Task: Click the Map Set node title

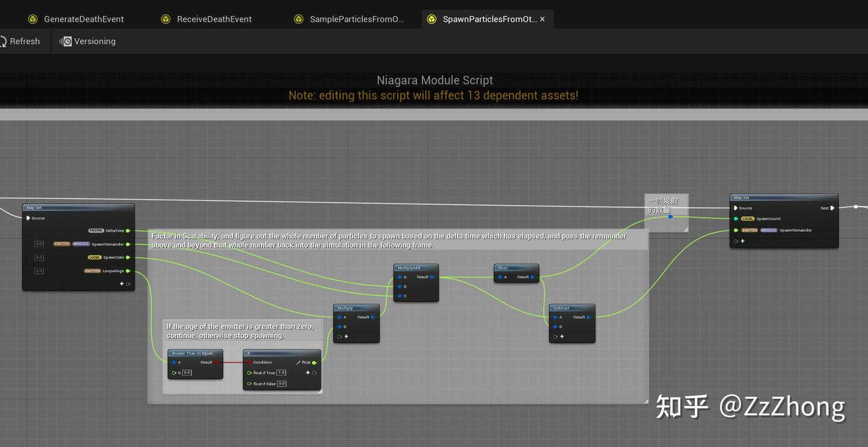Action: pyautogui.click(x=741, y=198)
